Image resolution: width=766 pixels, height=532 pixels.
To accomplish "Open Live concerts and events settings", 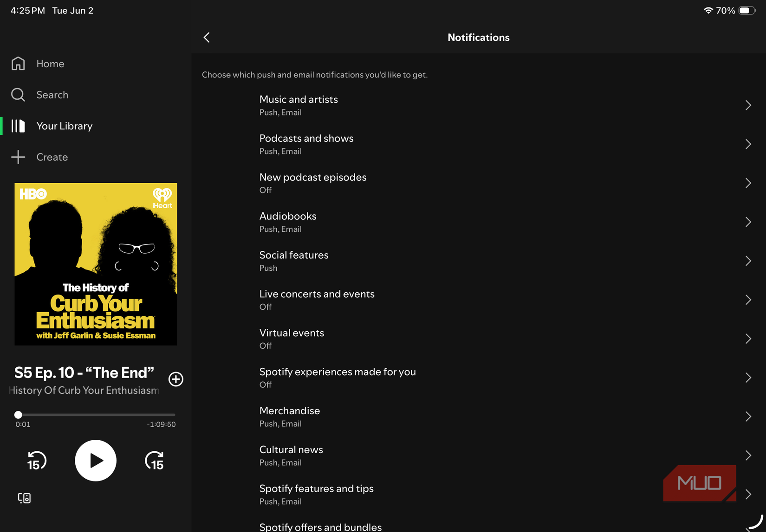I will click(479, 300).
